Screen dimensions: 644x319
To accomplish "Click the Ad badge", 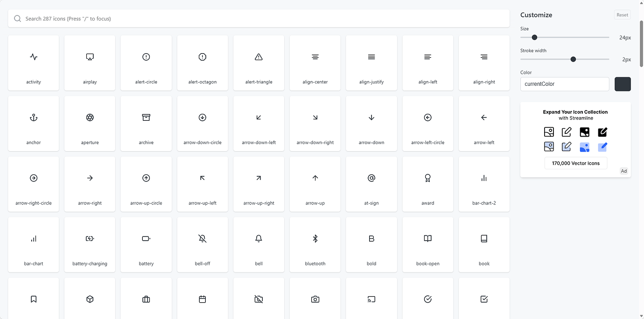I will click(x=624, y=171).
